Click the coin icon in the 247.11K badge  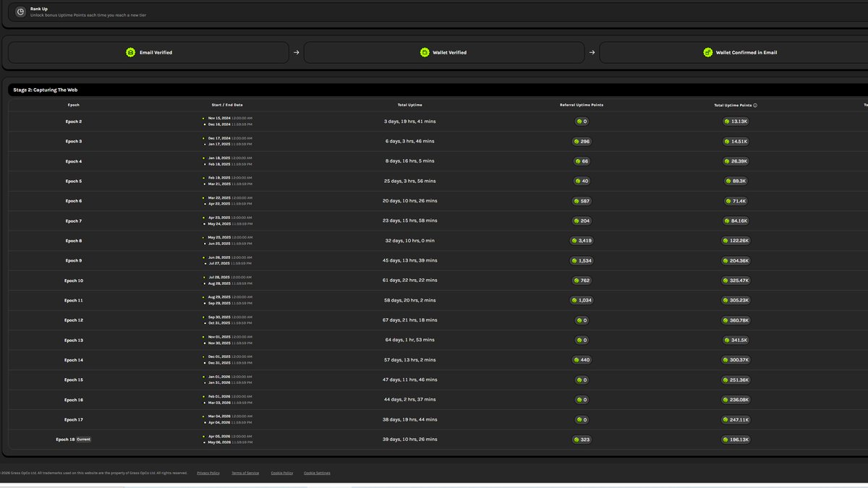pos(726,419)
